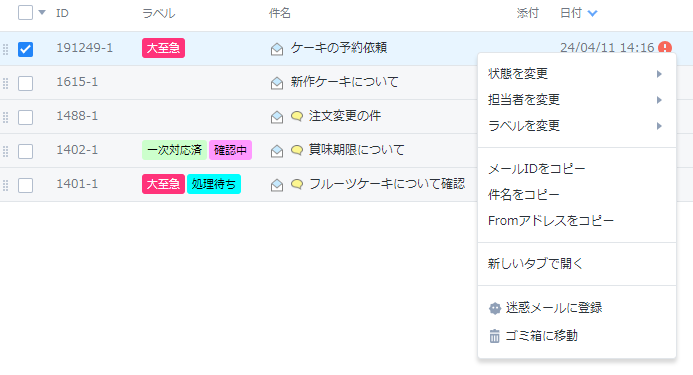Click the envelope icon for 新作ケーキについて
This screenshot has height=375, width=693.
pos(277,83)
